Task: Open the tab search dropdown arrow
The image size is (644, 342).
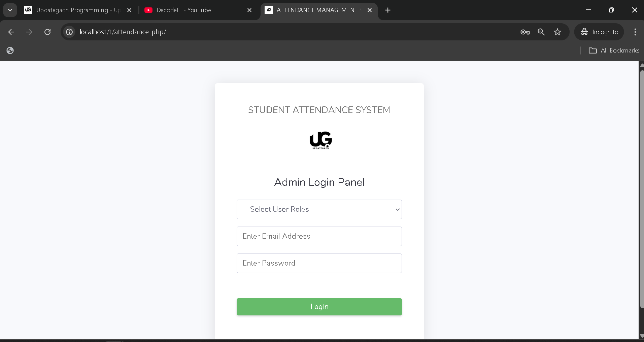Action: point(10,10)
